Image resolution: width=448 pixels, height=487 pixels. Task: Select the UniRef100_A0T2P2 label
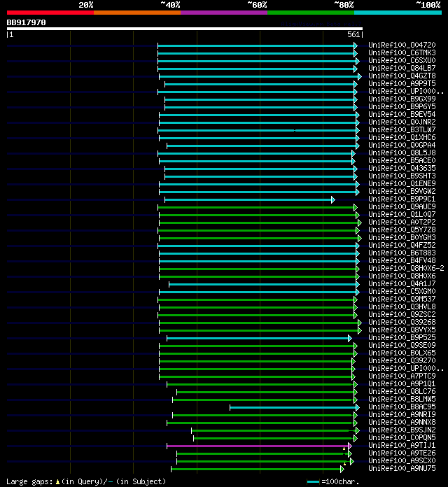point(402,222)
